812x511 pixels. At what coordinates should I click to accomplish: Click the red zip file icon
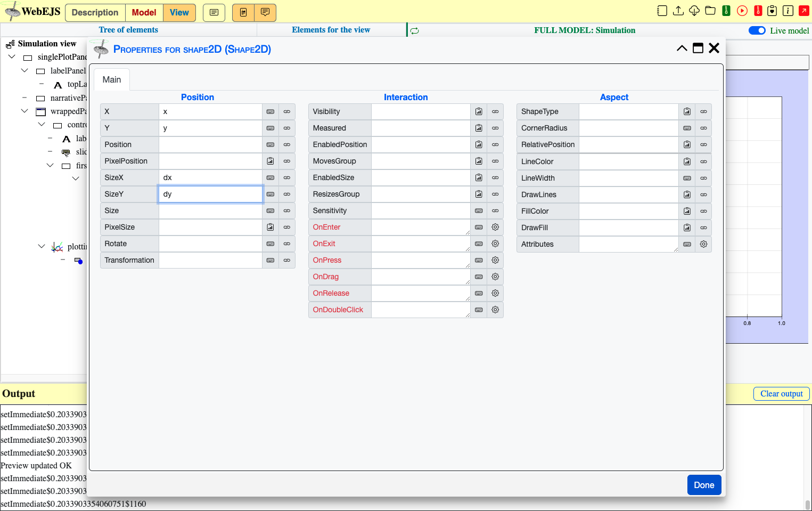click(758, 11)
